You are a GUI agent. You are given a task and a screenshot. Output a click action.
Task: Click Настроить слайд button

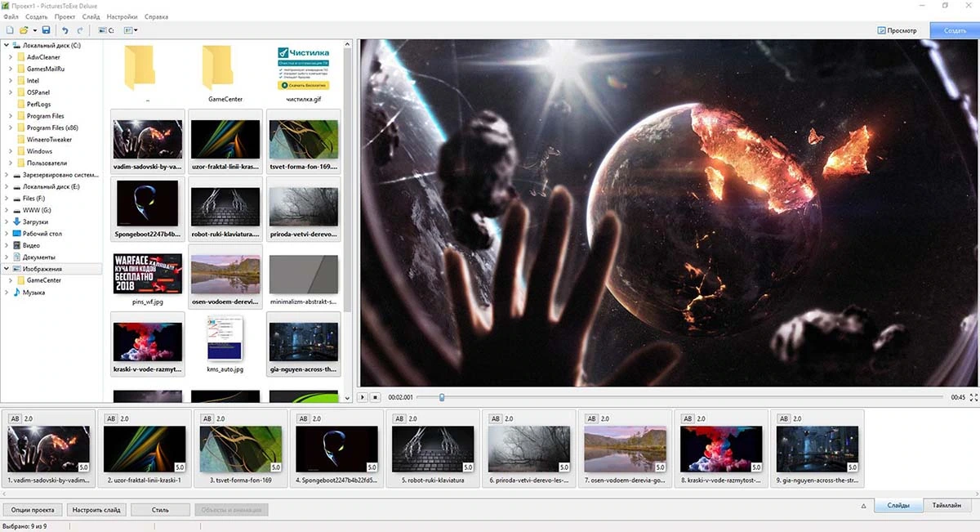click(97, 510)
